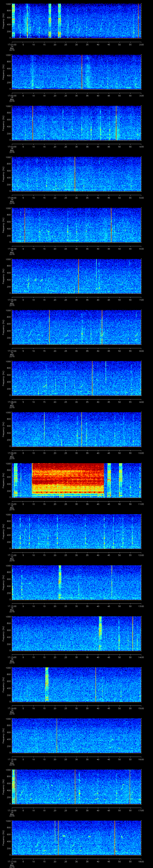Click the 17:06:00 start time label
The image size is (153, 868).
(x=12, y=300)
